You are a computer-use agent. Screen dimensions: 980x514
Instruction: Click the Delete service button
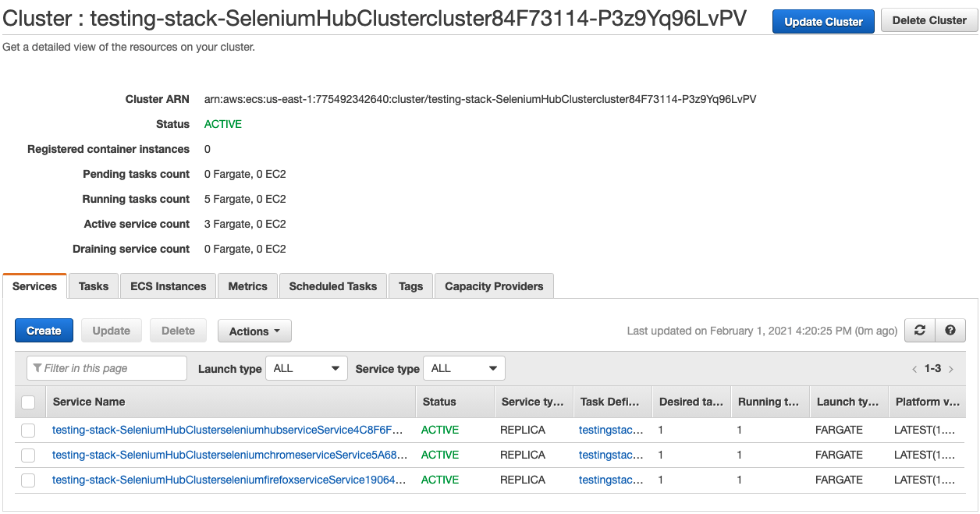tap(178, 331)
